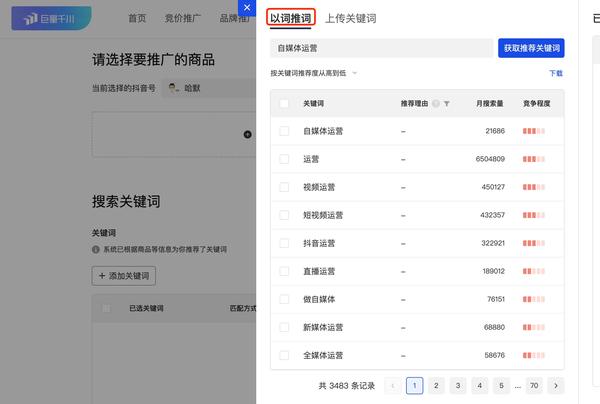600x404 pixels.
Task: Toggle the select-all checkbox in keyword header
Action: coord(284,103)
